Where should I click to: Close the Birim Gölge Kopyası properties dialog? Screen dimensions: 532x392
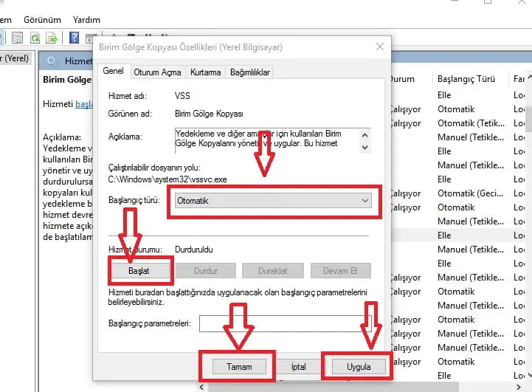coord(380,47)
